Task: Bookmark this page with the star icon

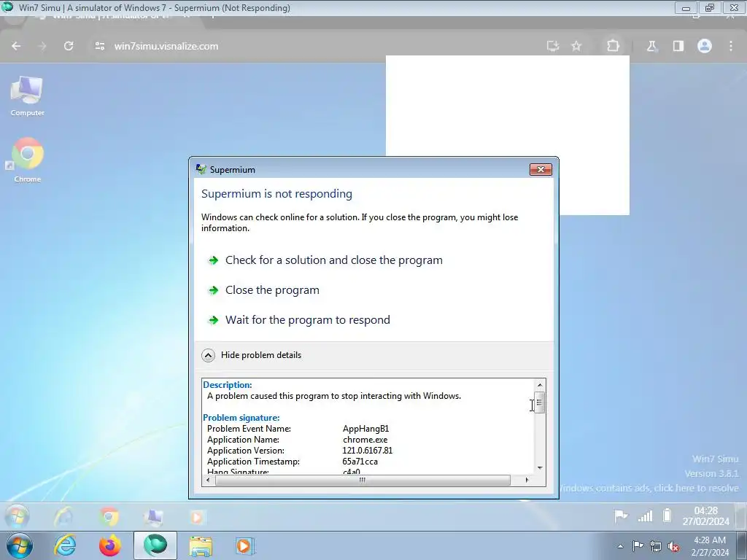Action: pos(576,46)
